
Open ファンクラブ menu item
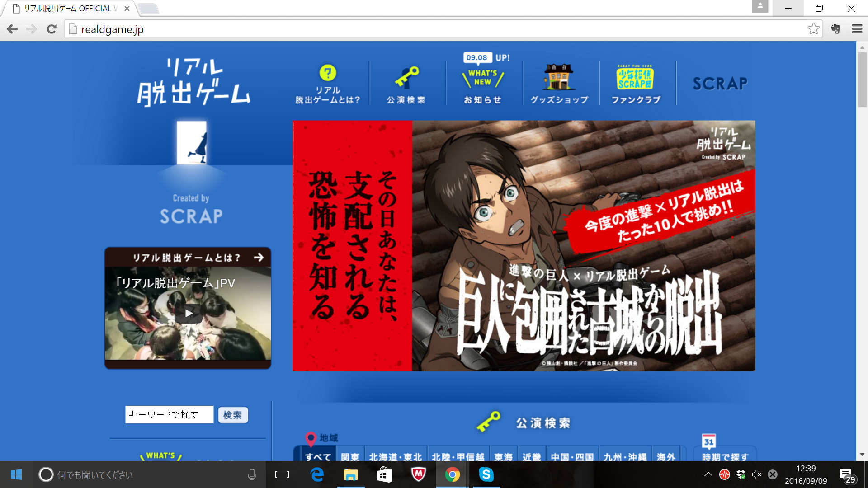(x=636, y=84)
